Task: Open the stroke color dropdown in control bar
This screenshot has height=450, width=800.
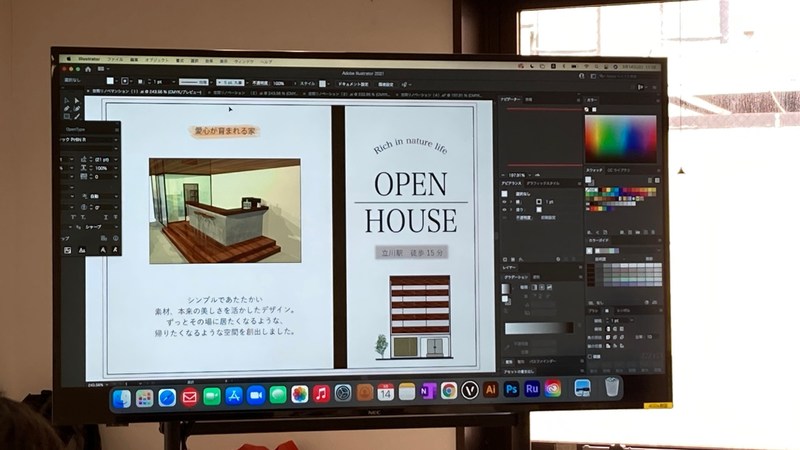Action: point(132,81)
